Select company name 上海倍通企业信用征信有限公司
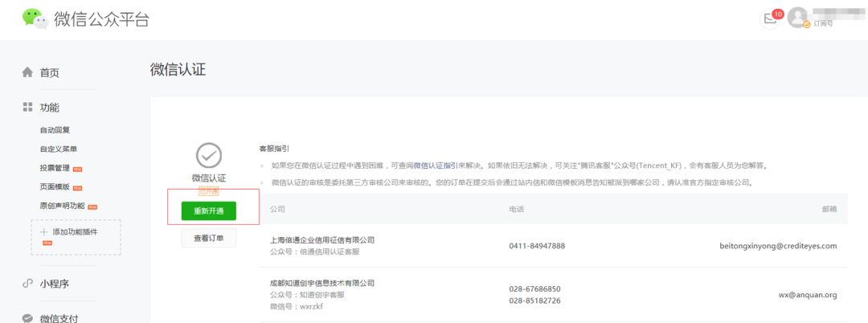Viewport: 868px width, 323px height. [x=322, y=240]
